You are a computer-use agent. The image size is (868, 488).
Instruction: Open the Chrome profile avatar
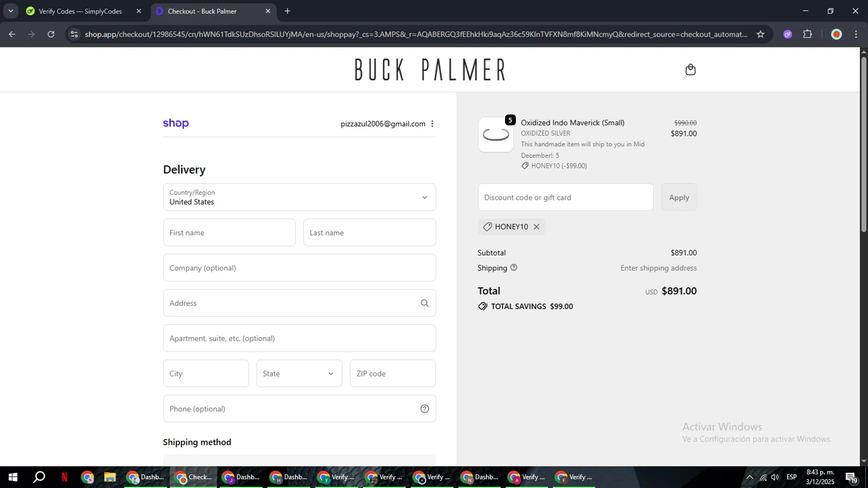point(836,34)
